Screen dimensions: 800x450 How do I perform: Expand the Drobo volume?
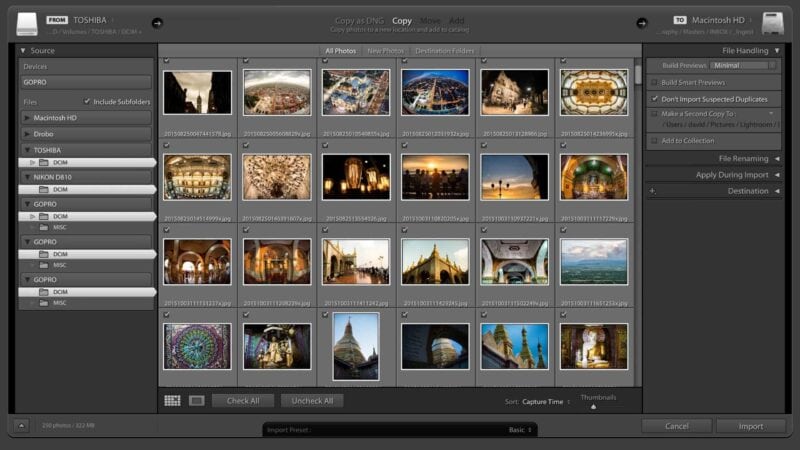coord(27,134)
